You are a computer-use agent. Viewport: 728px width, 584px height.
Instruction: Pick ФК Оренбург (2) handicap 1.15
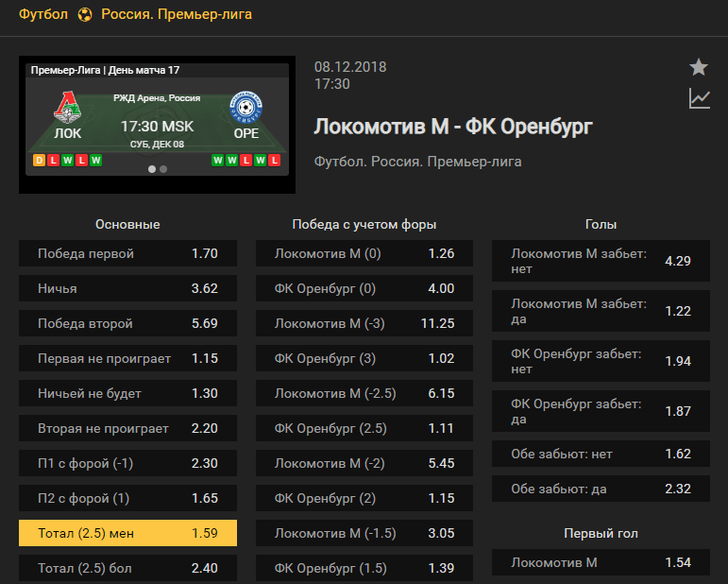pyautogui.click(x=364, y=498)
